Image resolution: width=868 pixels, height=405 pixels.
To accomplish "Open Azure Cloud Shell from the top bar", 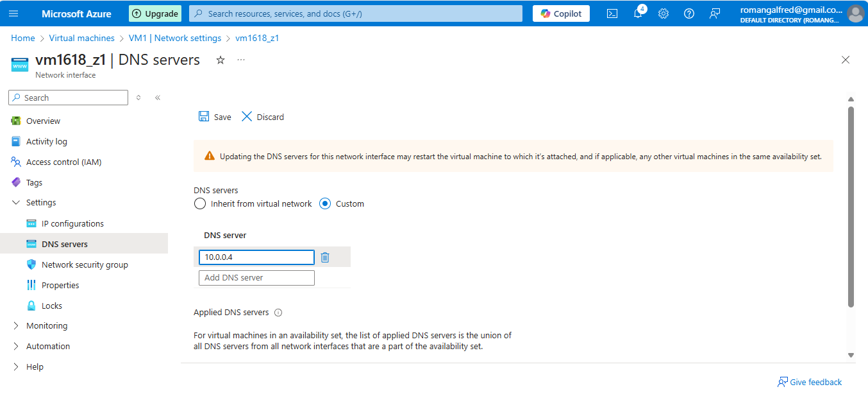I will coord(612,13).
